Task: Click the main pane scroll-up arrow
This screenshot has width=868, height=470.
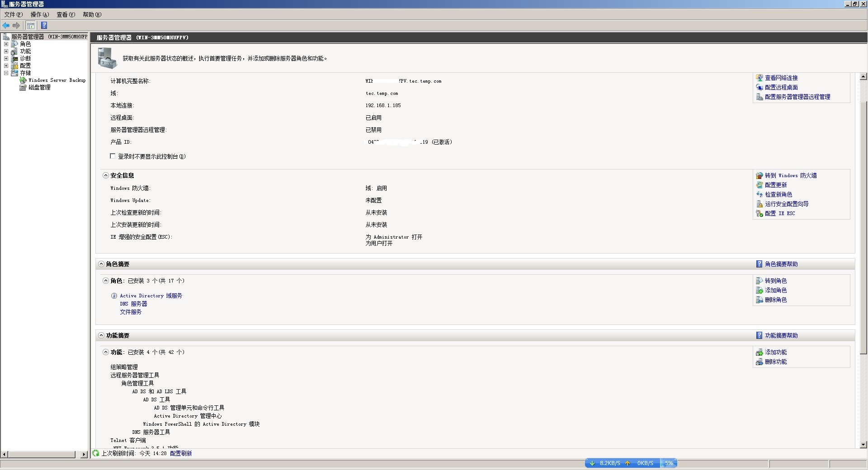Action: coord(863,76)
